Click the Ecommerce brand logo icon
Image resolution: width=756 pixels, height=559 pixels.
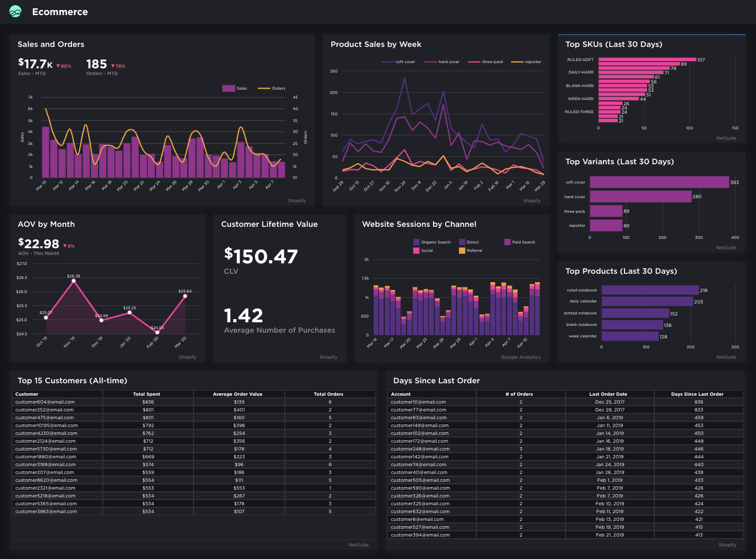tap(15, 11)
